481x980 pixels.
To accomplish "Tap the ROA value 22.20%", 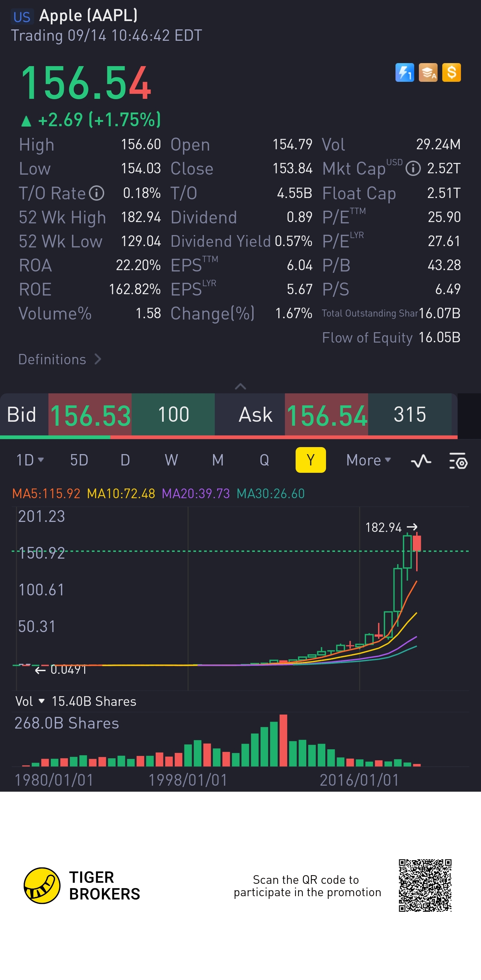I will pos(138,265).
